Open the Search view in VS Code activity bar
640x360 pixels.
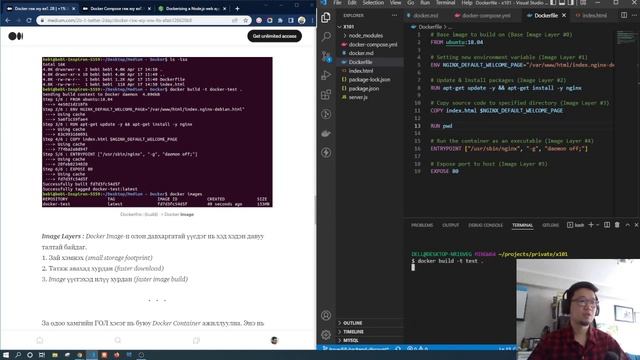[x=326, y=37]
